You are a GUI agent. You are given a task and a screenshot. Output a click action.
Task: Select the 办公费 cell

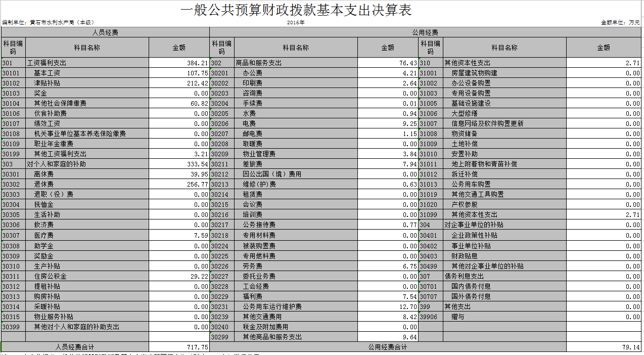point(296,73)
